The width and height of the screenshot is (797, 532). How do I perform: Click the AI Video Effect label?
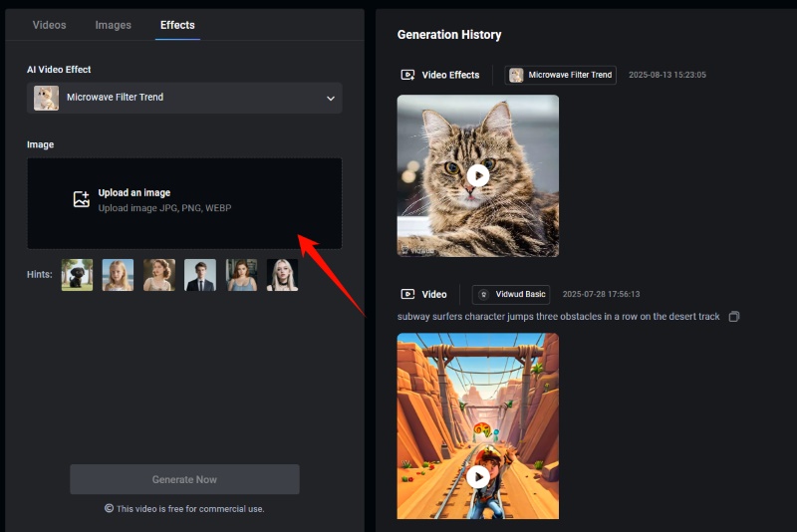[59, 70]
